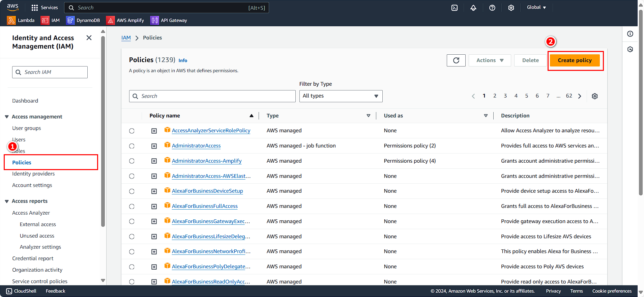Select radio for AlexaForBusinessFullAccess
This screenshot has height=297, width=644.
click(x=132, y=207)
